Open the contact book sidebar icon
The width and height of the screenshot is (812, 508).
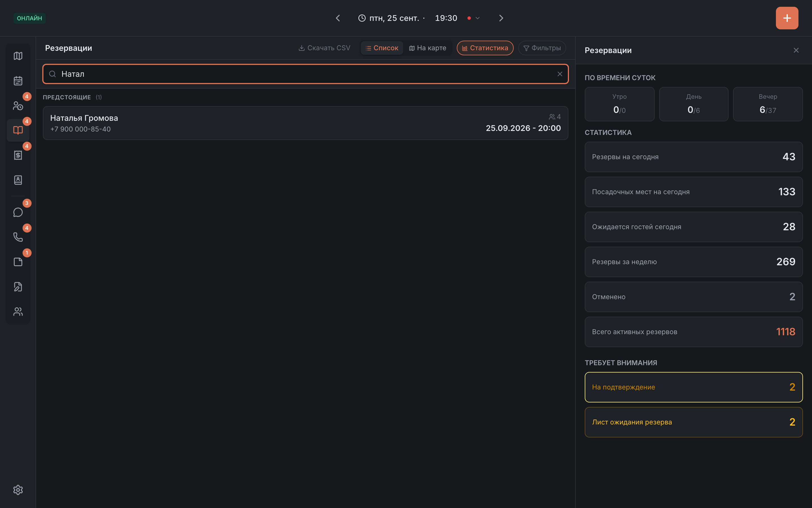[x=18, y=180]
